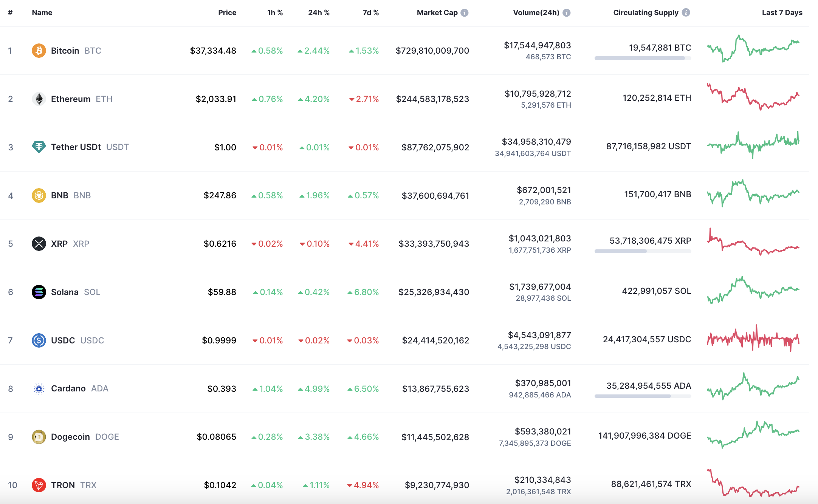Click the Bitcoin coin logo icon
This screenshot has height=504, width=818.
(39, 51)
